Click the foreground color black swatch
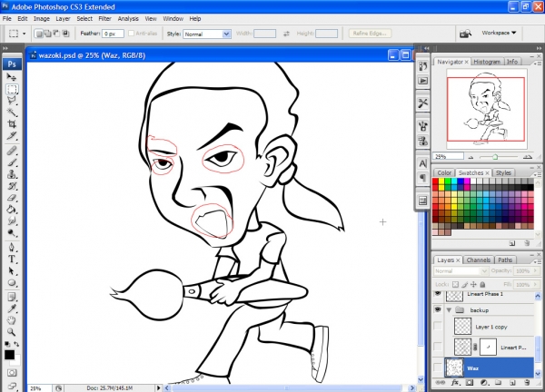 coord(9,355)
